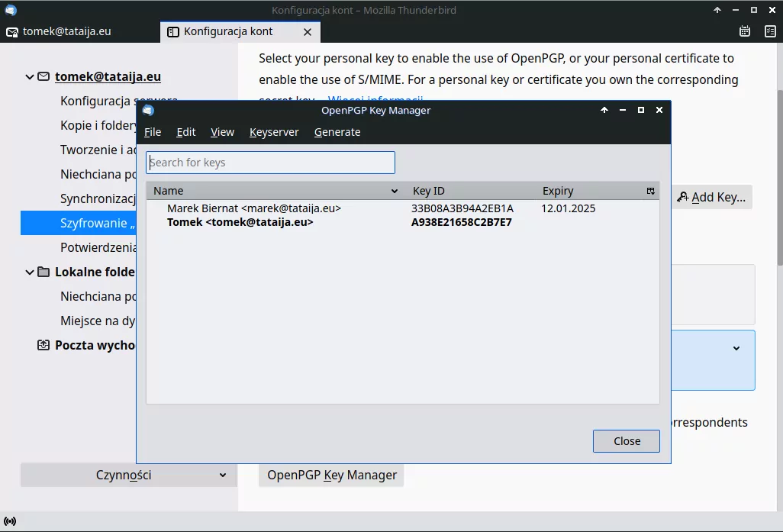Sort keys by the Expiry column
This screenshot has width=783, height=532.
[x=589, y=191]
